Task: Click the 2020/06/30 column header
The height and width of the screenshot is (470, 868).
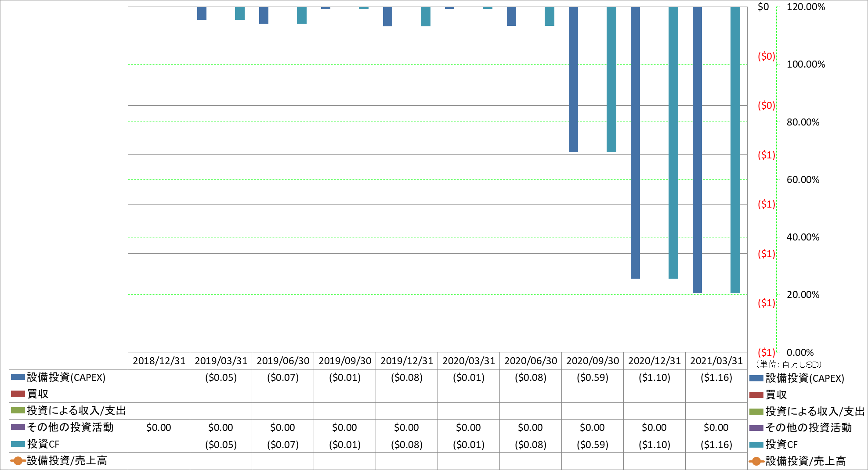Action: pos(531,361)
